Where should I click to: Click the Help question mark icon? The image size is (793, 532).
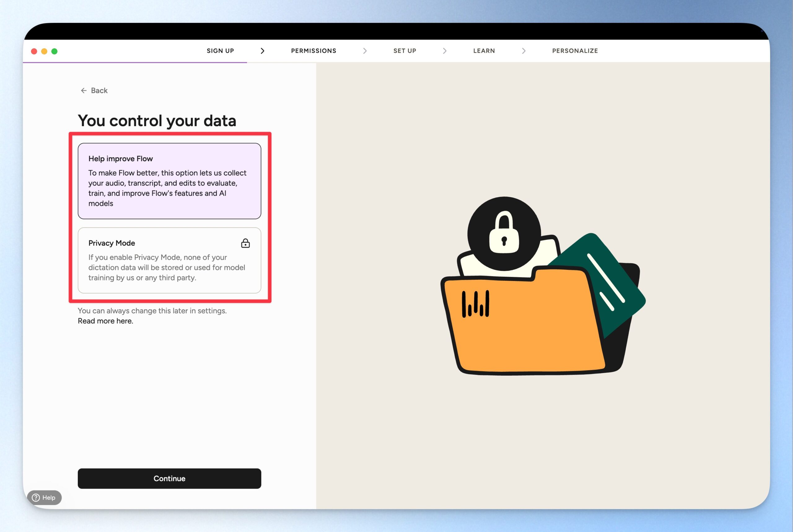pos(36,497)
